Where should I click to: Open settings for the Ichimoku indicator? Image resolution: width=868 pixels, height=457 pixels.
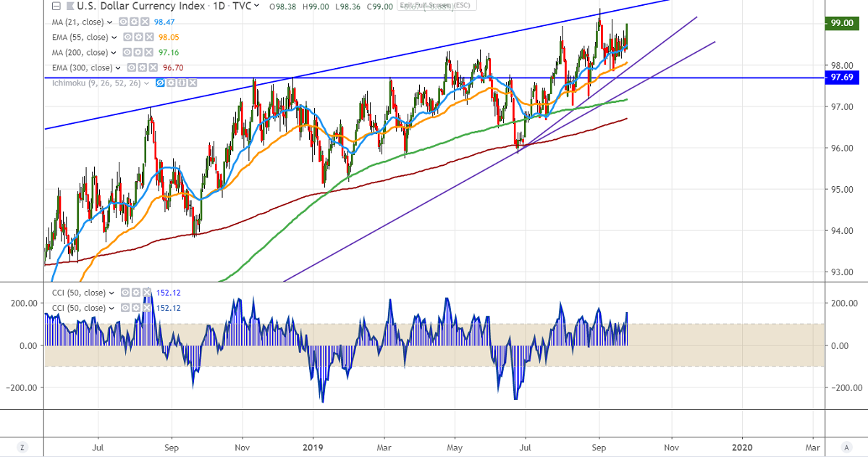tap(171, 83)
